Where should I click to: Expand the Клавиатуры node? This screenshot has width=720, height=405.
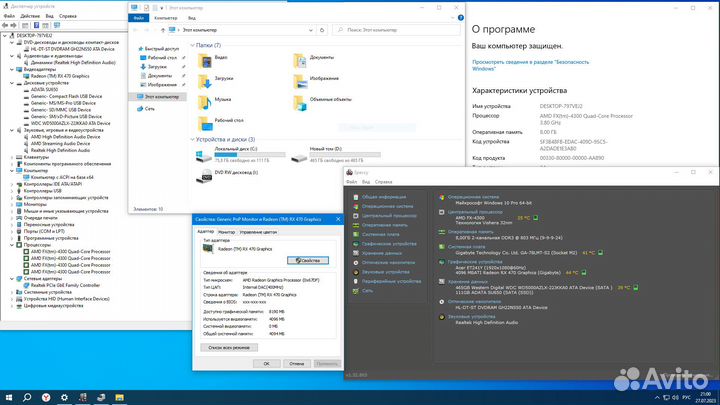click(x=12, y=157)
